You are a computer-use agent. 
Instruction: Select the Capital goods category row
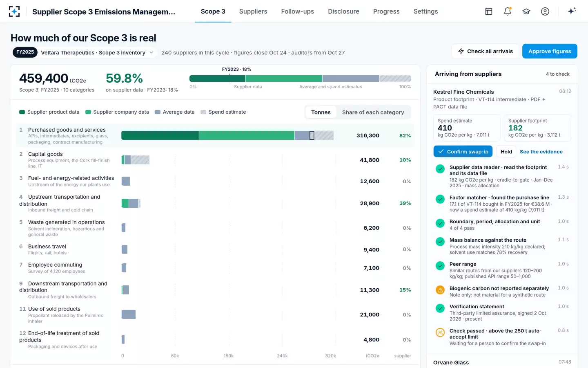point(215,160)
